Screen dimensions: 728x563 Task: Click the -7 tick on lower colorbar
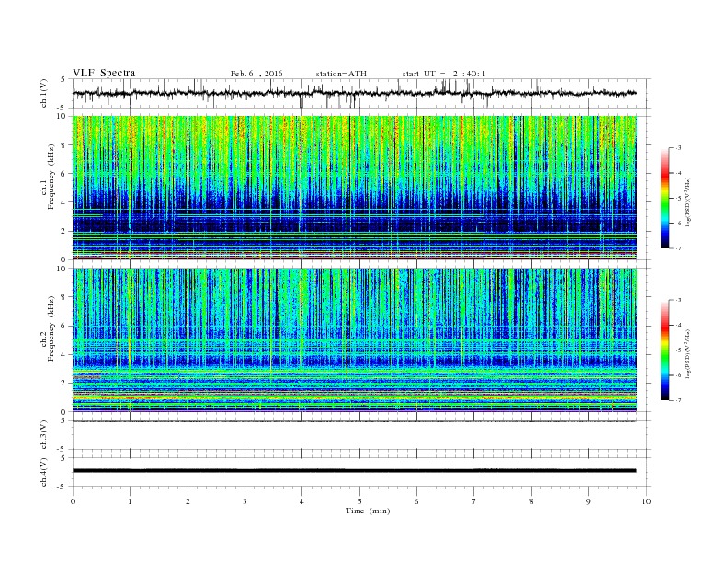(678, 400)
